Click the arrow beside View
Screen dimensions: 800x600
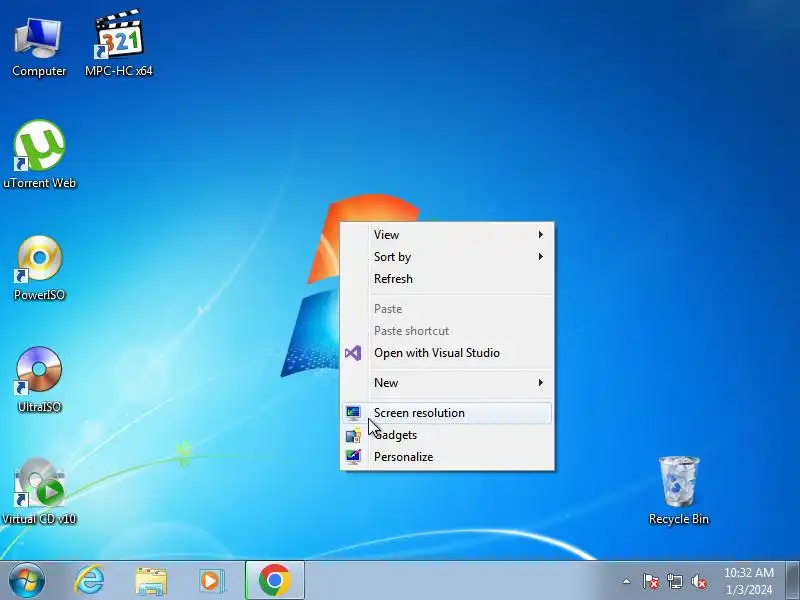pyautogui.click(x=541, y=235)
